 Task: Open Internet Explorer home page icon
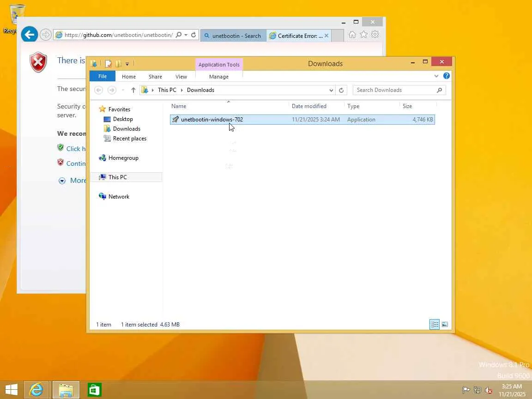tap(352, 35)
